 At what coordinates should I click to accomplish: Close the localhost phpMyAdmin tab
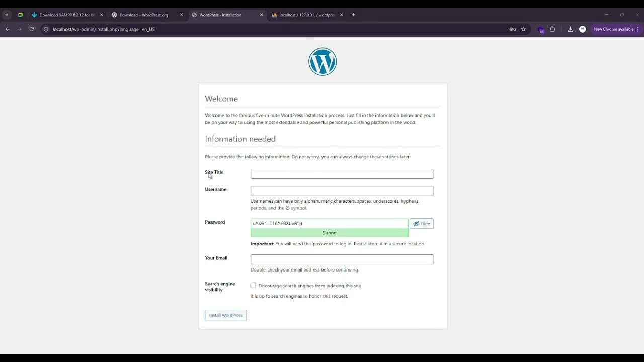[341, 15]
